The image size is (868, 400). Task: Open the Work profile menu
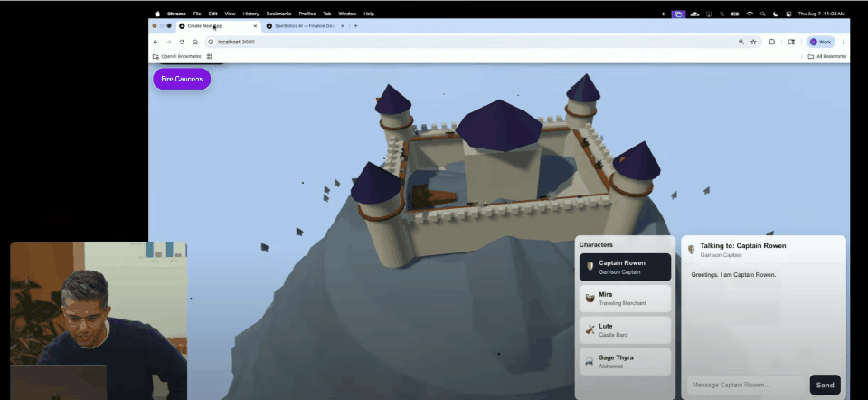820,42
